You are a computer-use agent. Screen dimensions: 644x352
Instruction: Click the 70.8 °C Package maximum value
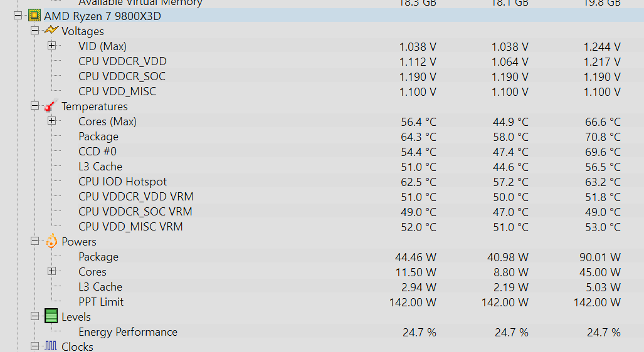click(x=603, y=137)
